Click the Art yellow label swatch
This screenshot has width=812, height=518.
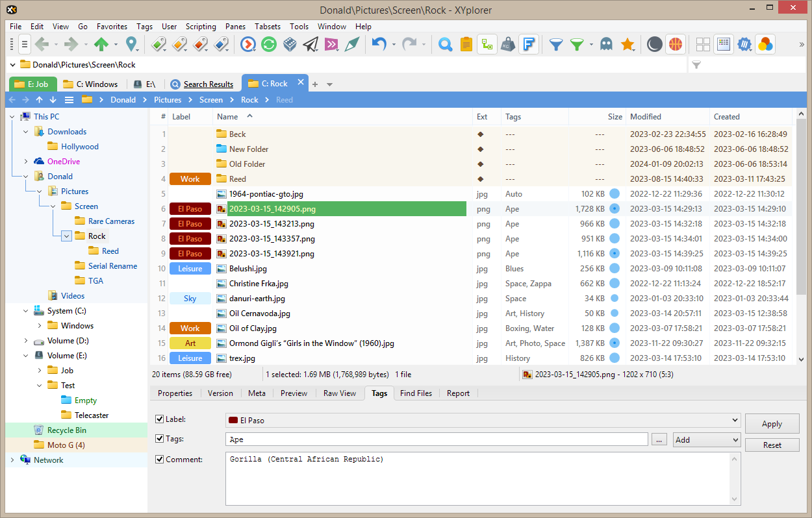coord(190,343)
